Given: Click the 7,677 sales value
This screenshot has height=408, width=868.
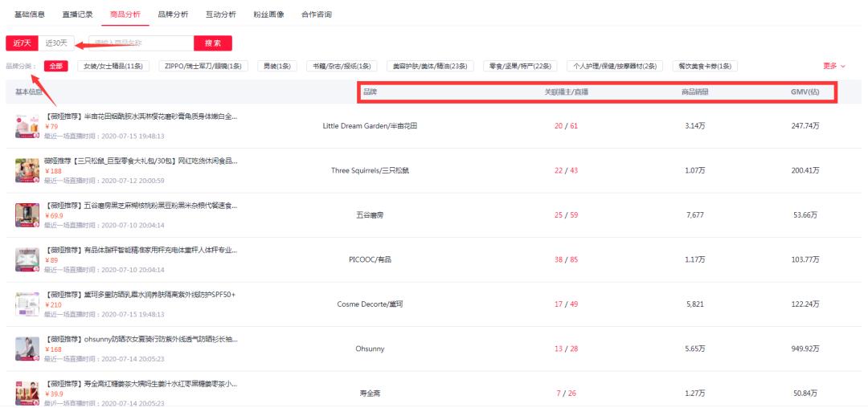Looking at the screenshot, I should 694,215.
